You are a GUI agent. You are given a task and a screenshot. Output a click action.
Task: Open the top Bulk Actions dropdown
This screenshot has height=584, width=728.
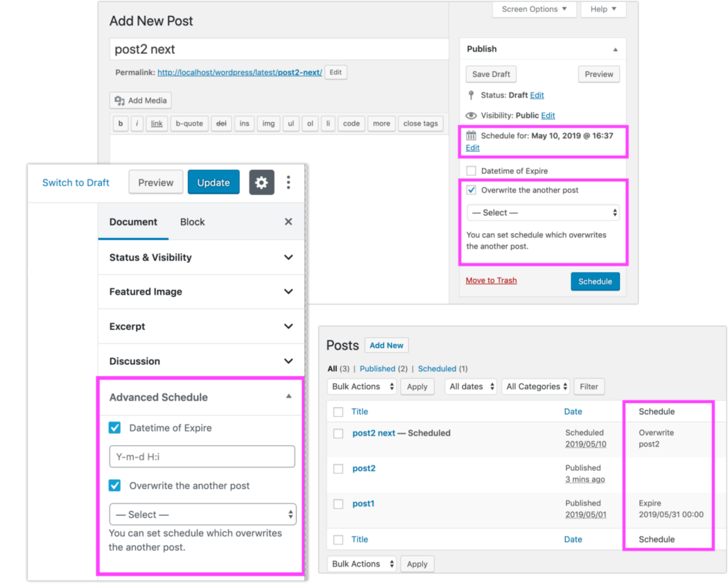pos(362,386)
